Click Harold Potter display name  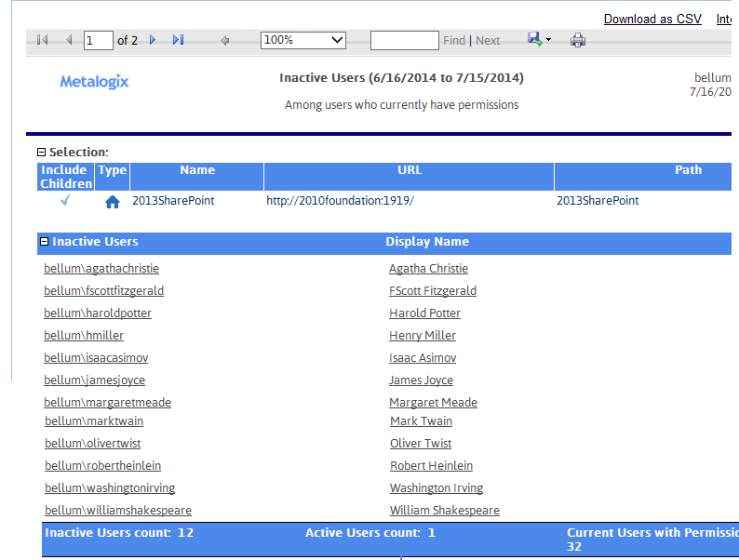[x=424, y=313]
